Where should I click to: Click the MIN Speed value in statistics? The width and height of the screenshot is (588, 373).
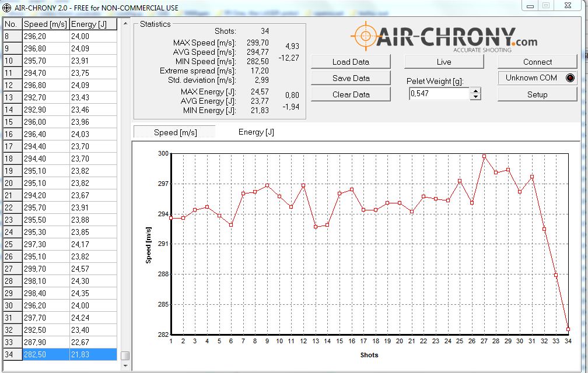[258, 61]
